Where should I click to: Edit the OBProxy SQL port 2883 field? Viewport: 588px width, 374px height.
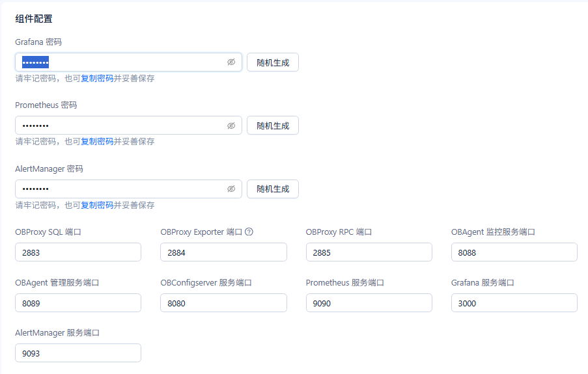click(x=78, y=252)
